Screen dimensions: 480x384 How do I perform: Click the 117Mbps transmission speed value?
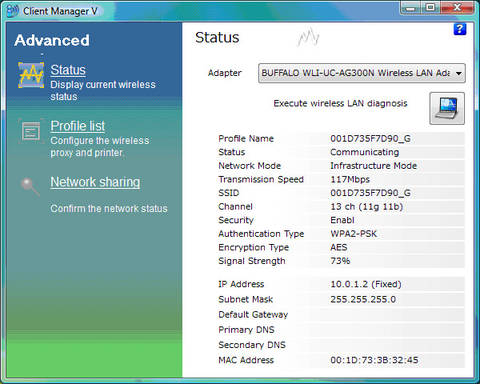tap(350, 179)
